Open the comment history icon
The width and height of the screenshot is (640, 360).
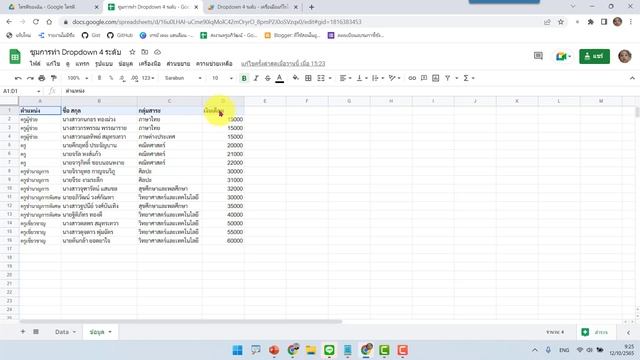(x=538, y=56)
